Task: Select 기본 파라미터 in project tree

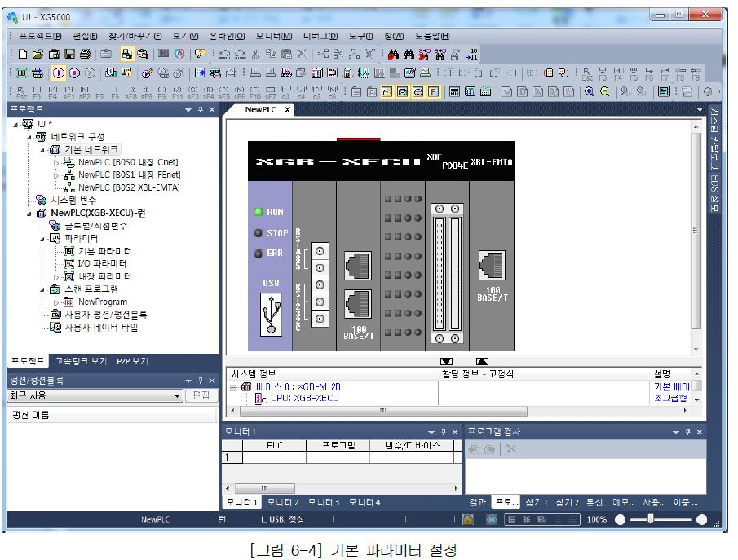Action: (104, 251)
